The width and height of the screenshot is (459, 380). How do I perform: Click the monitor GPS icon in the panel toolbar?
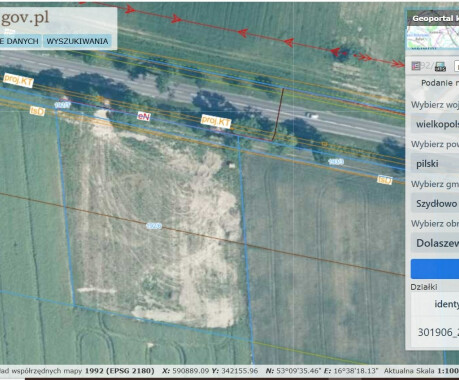click(x=440, y=66)
